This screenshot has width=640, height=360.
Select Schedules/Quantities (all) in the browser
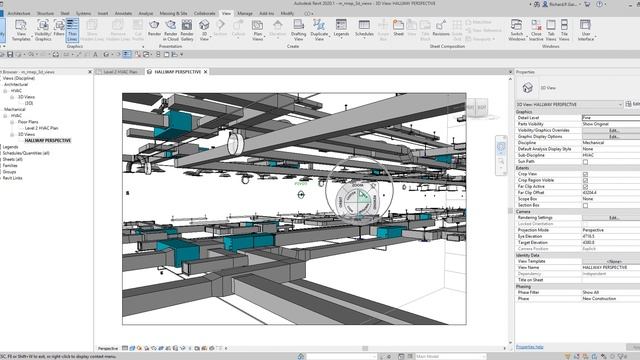[26, 153]
